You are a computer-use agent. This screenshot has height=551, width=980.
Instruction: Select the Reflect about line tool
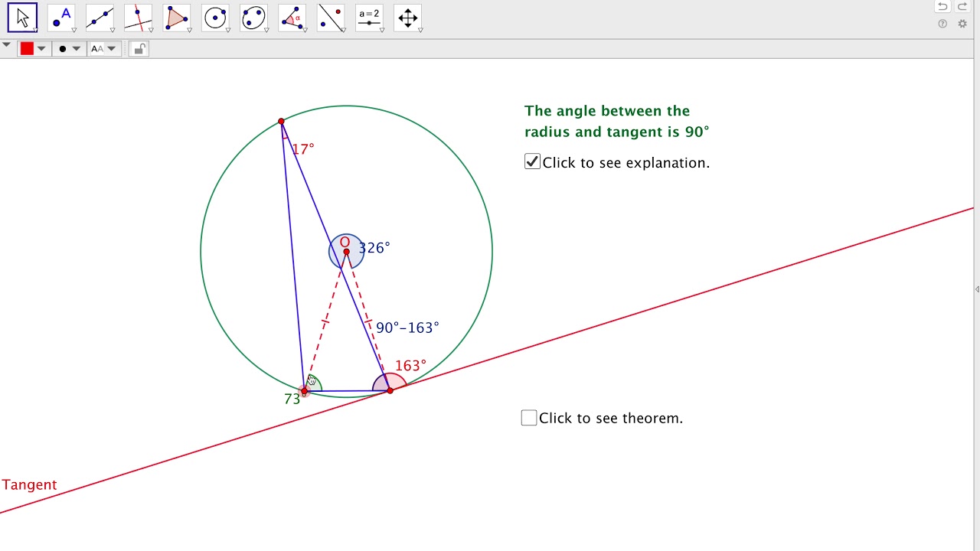[x=331, y=18]
